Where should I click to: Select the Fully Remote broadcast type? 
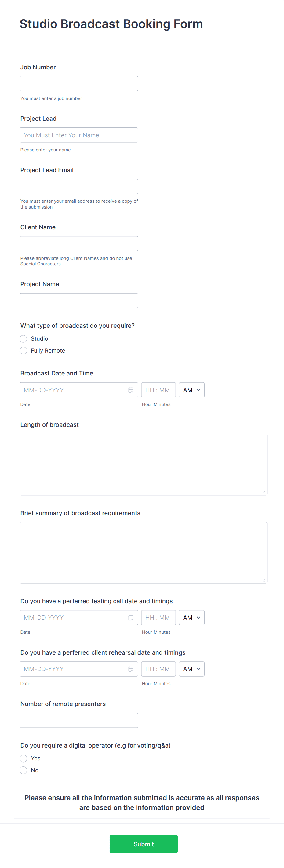(23, 350)
